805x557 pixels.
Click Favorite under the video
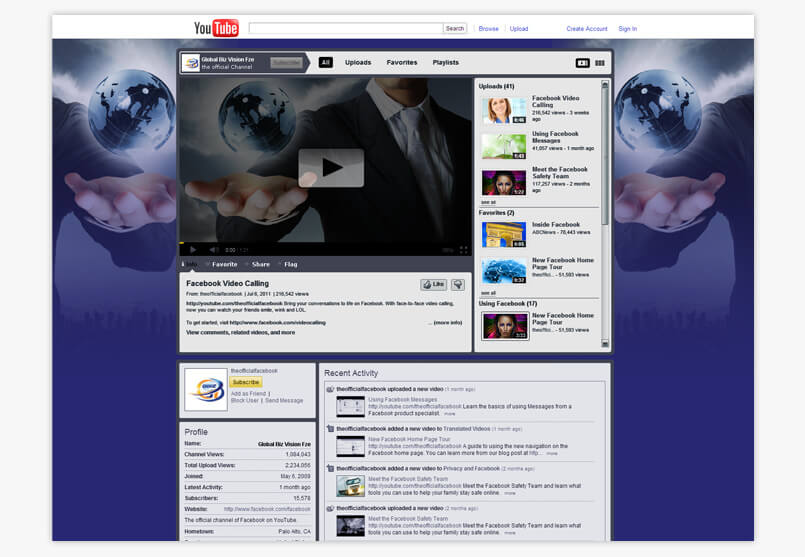point(224,264)
